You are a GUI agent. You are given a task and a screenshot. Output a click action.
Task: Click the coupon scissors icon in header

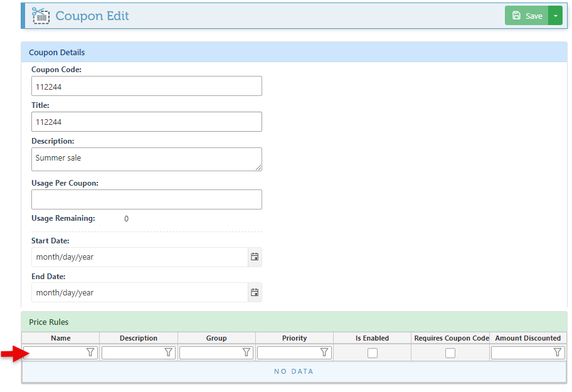pos(41,16)
